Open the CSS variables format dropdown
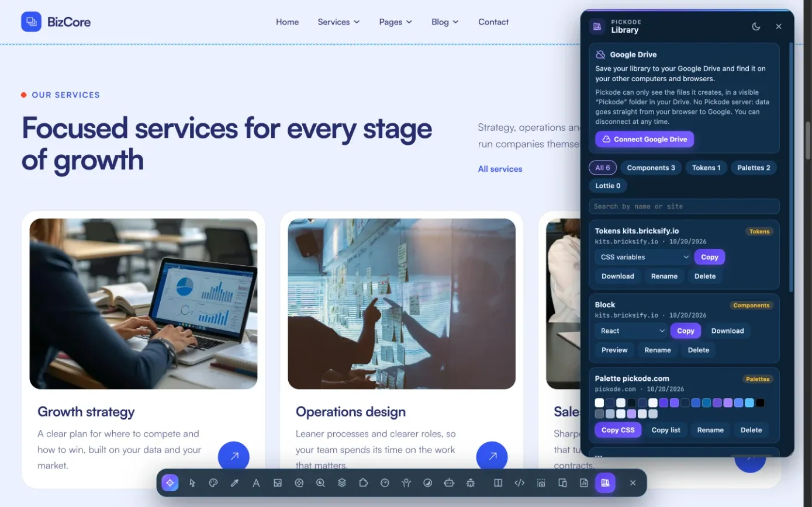This screenshot has height=507, width=812. click(643, 257)
